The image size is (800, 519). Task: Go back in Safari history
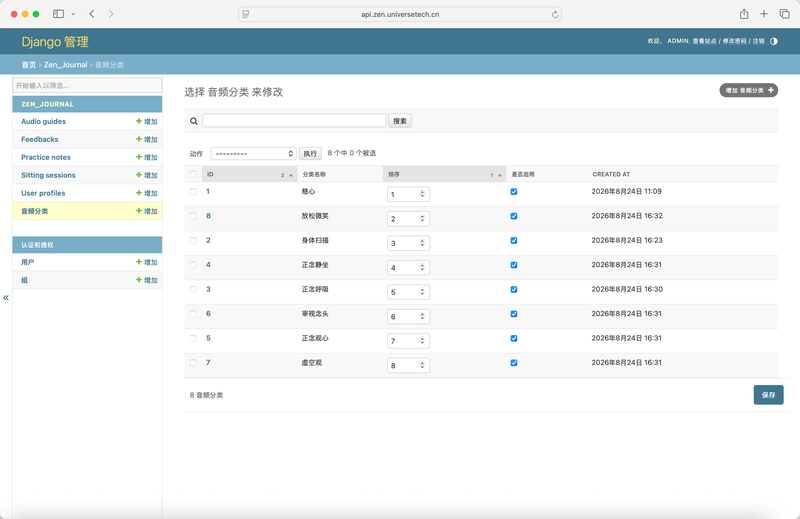92,14
